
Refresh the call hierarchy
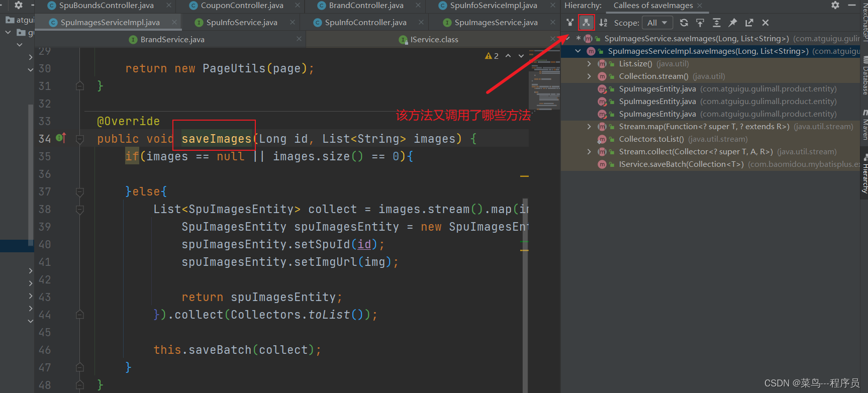684,23
